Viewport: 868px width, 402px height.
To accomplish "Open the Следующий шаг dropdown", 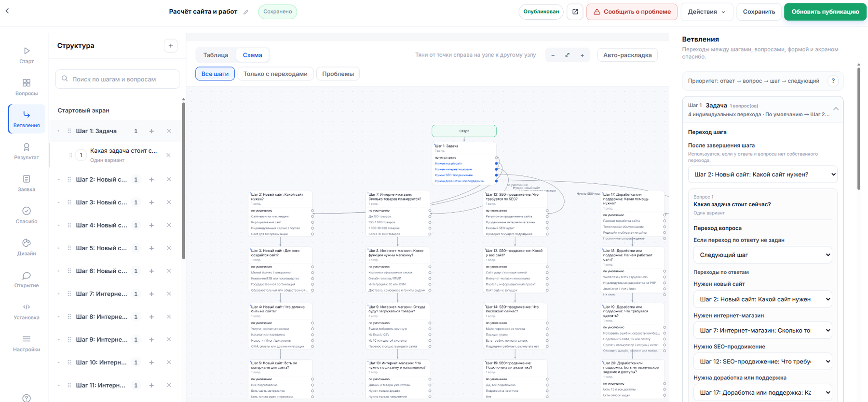I will [762, 255].
